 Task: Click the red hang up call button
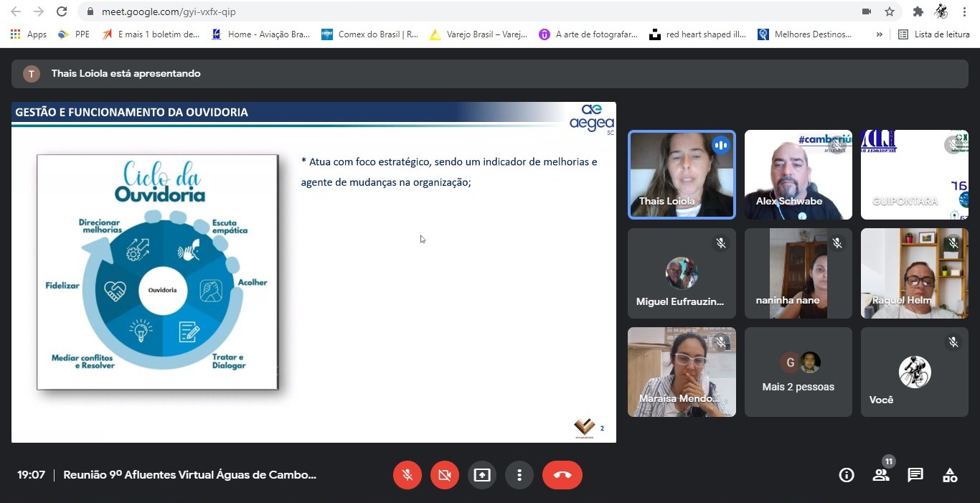coord(562,475)
